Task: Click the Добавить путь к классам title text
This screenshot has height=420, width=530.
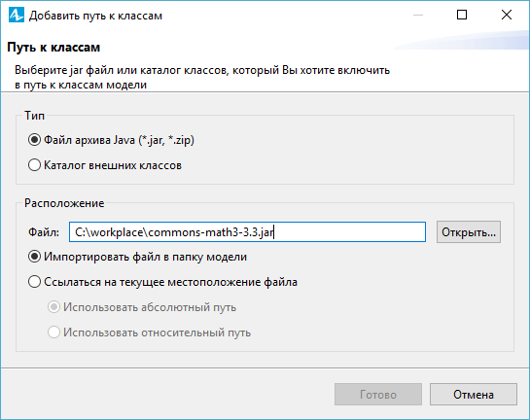Action: tap(95, 16)
